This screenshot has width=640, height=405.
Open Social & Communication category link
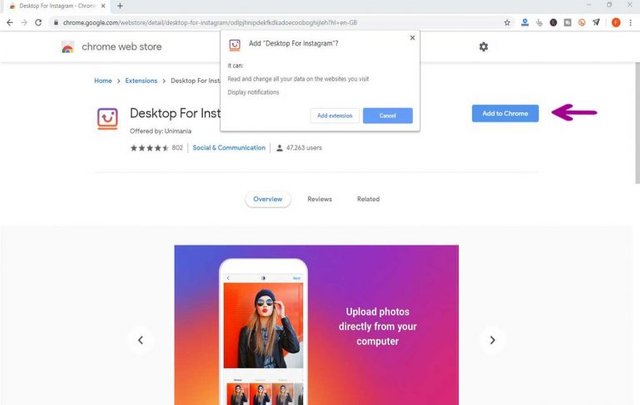[229, 148]
